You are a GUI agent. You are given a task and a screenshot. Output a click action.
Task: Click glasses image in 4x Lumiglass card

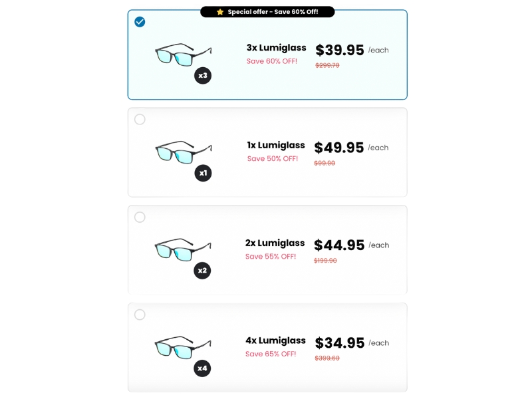point(183,347)
